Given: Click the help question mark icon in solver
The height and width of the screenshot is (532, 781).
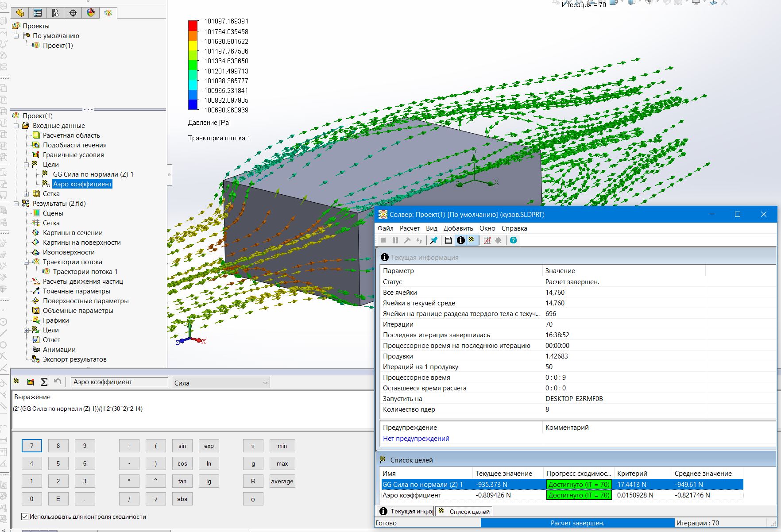Looking at the screenshot, I should click(x=513, y=240).
